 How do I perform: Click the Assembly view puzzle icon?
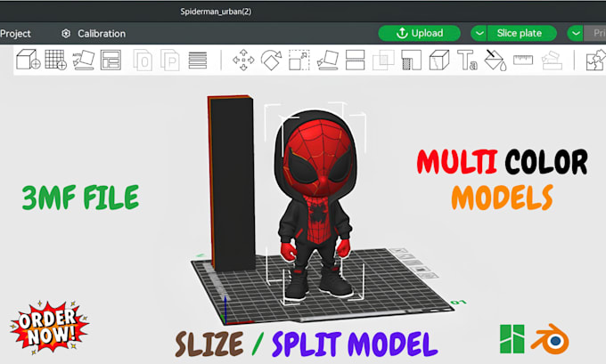595,60
